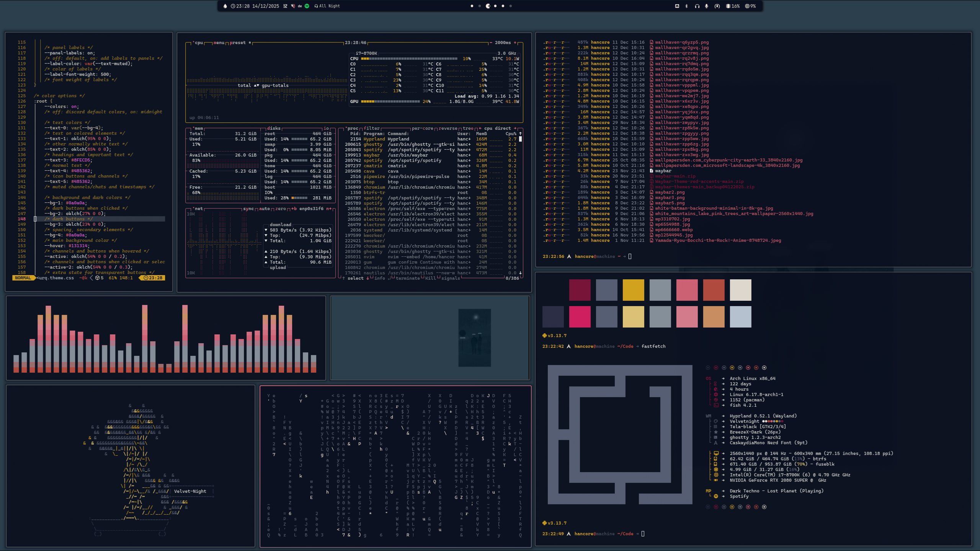Click the headphones icon in the system tray
Viewport: 980px width, 551px height.
[x=697, y=6]
